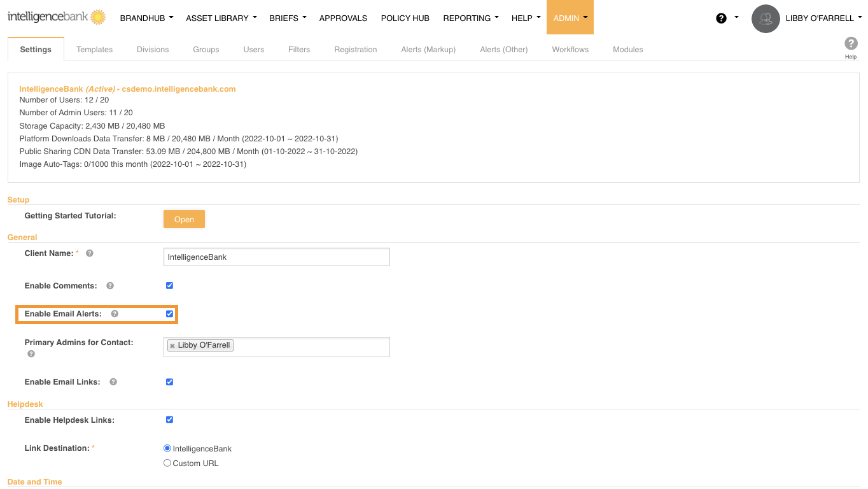Click the Number of Admin Users: 11 / 20 text
This screenshot has height=489, width=868.
pyautogui.click(x=76, y=113)
